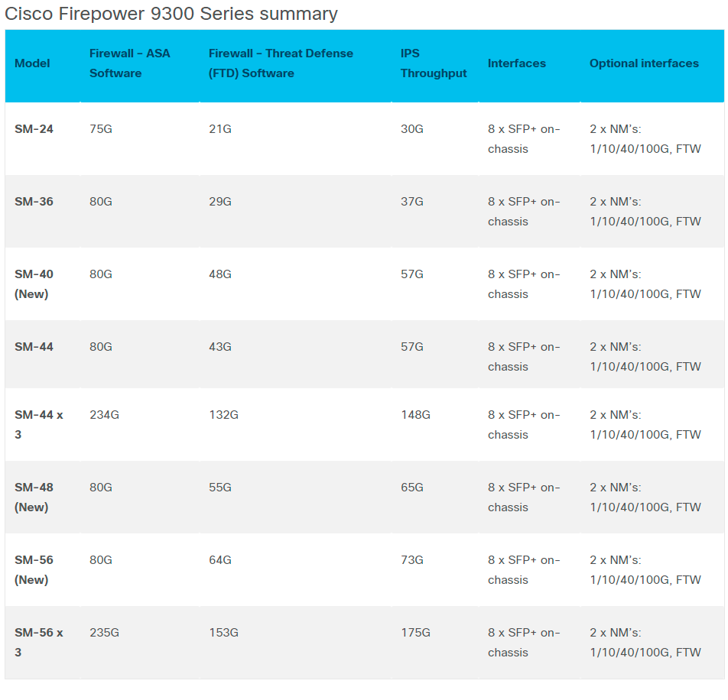728x700 pixels.
Task: Select the SM-48 (New) model cell
Action: coord(34,497)
